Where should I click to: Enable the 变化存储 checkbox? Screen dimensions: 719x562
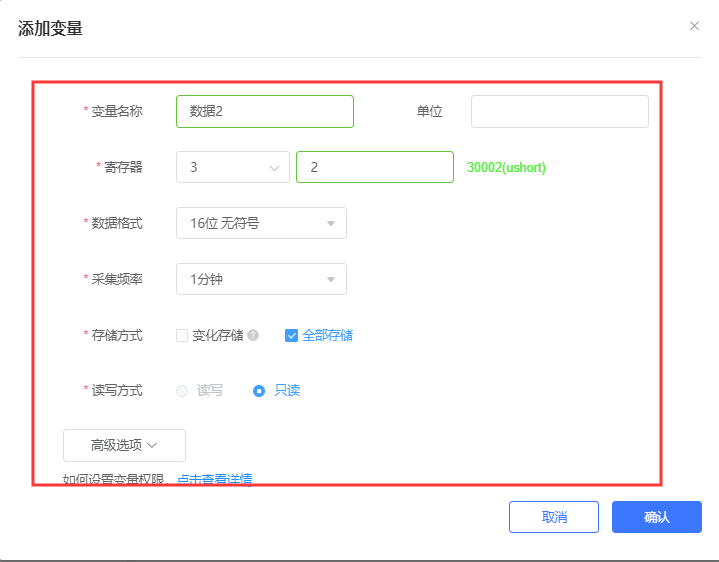[182, 336]
